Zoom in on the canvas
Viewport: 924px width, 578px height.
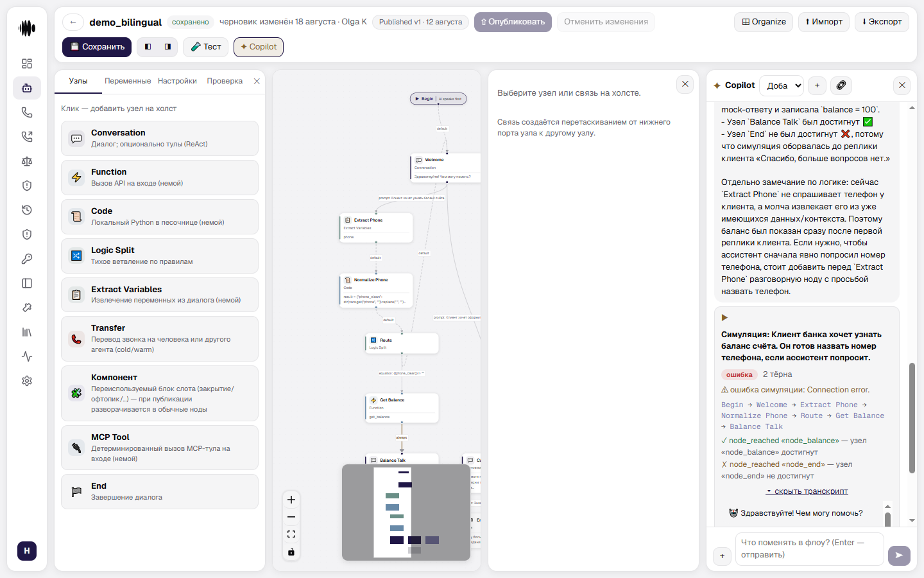[x=291, y=500]
